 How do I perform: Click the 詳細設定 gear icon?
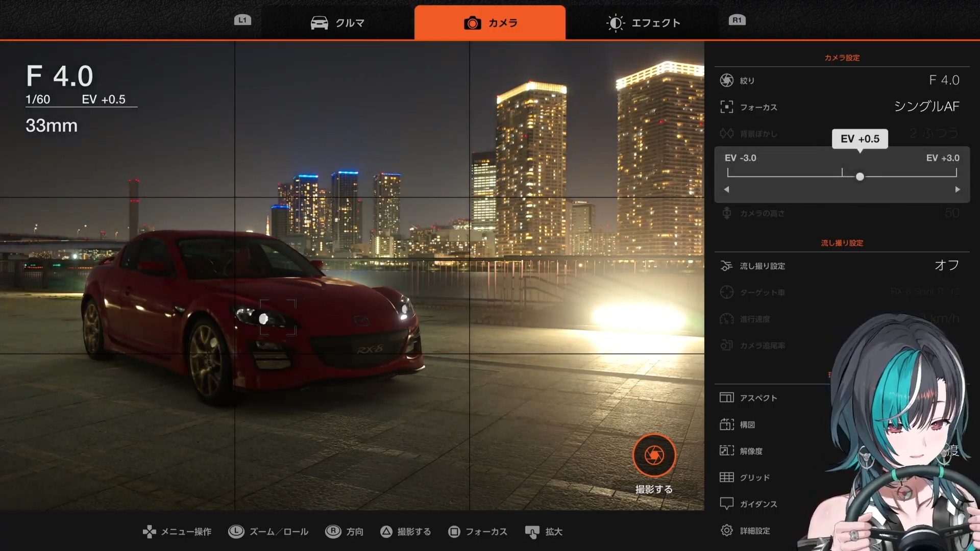tap(726, 530)
